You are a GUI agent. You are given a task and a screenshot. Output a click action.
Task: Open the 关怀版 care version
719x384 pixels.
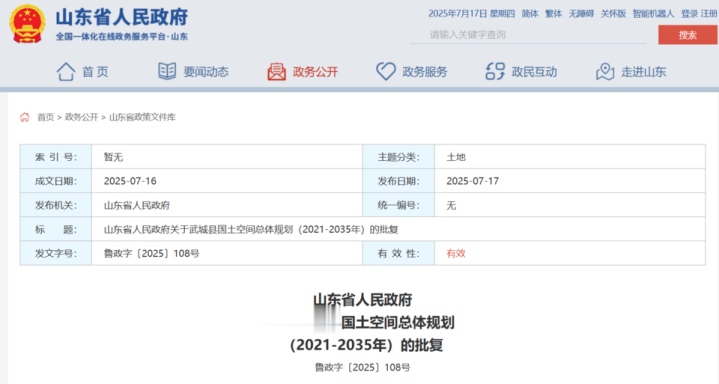pyautogui.click(x=613, y=14)
